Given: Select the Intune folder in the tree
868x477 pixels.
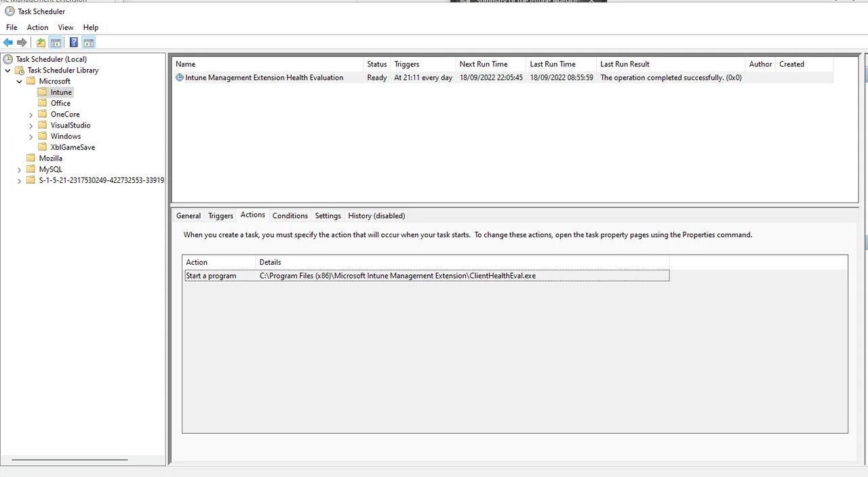Looking at the screenshot, I should pyautogui.click(x=61, y=92).
